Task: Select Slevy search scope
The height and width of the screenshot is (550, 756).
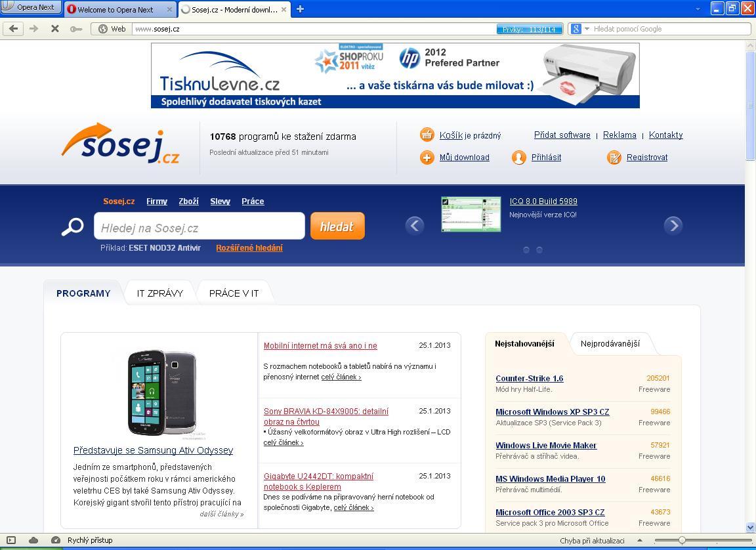Action: pyautogui.click(x=220, y=201)
